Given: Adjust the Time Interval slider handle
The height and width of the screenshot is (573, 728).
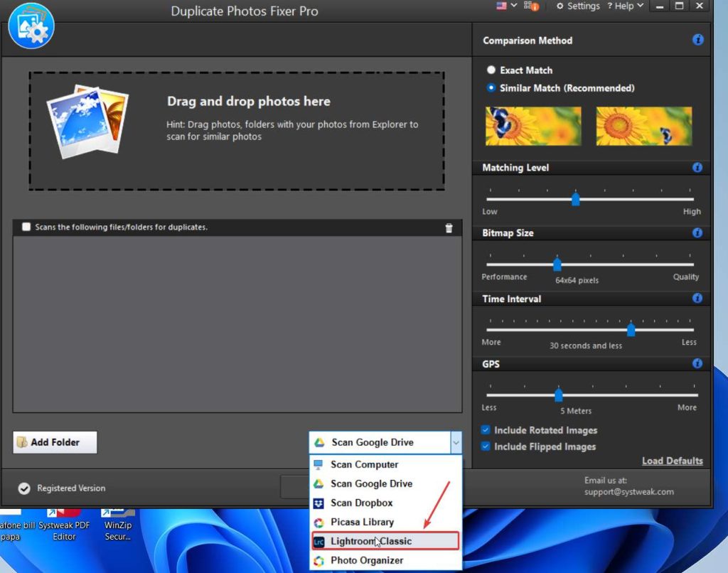Looking at the screenshot, I should [631, 330].
